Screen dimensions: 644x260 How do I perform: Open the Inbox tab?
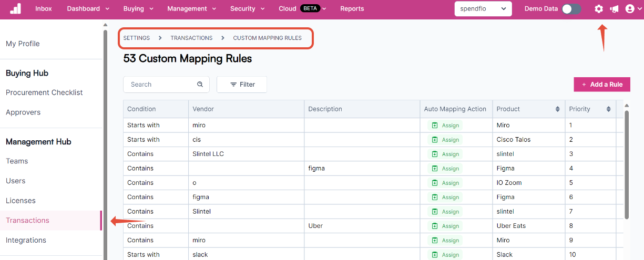click(x=44, y=9)
